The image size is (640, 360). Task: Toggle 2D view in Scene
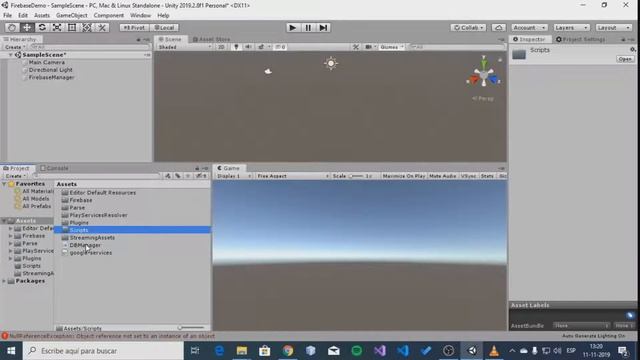tap(221, 47)
